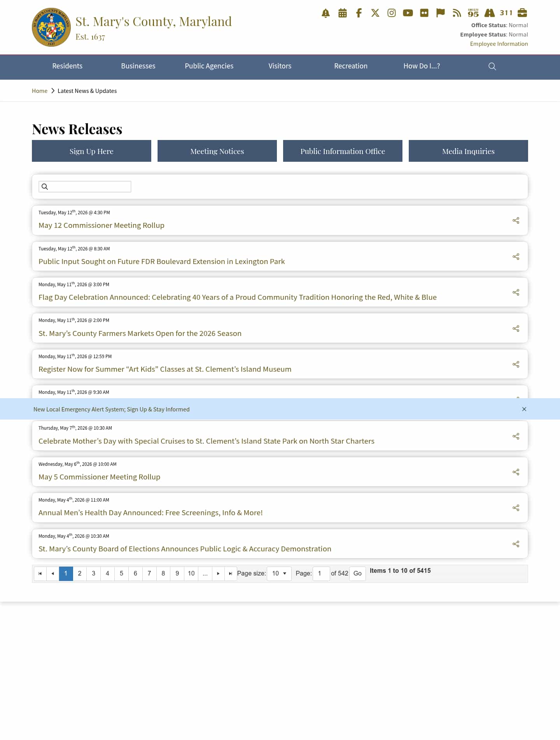560x740 pixels.
Task: Go to page 5 of results
Action: click(121, 574)
